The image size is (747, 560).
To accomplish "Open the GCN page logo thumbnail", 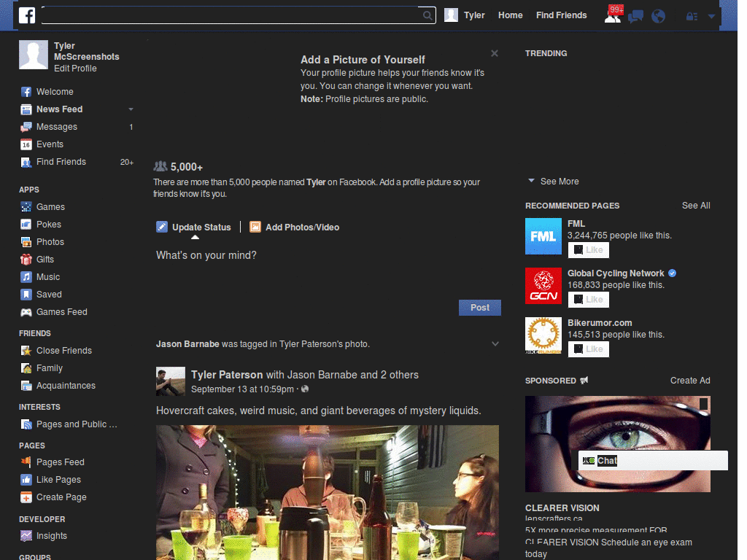I will [543, 286].
